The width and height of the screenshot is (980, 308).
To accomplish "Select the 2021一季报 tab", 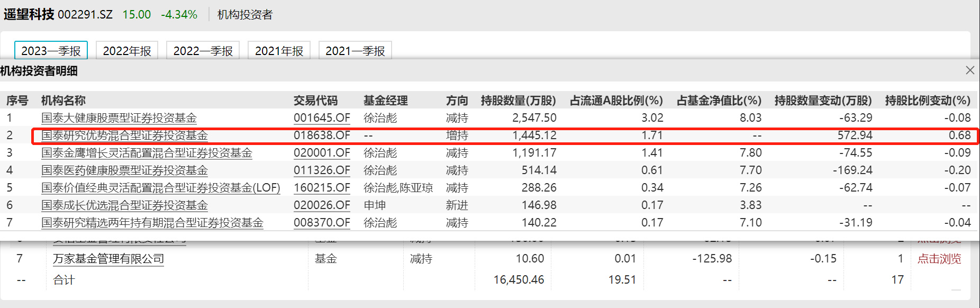I will click(355, 51).
